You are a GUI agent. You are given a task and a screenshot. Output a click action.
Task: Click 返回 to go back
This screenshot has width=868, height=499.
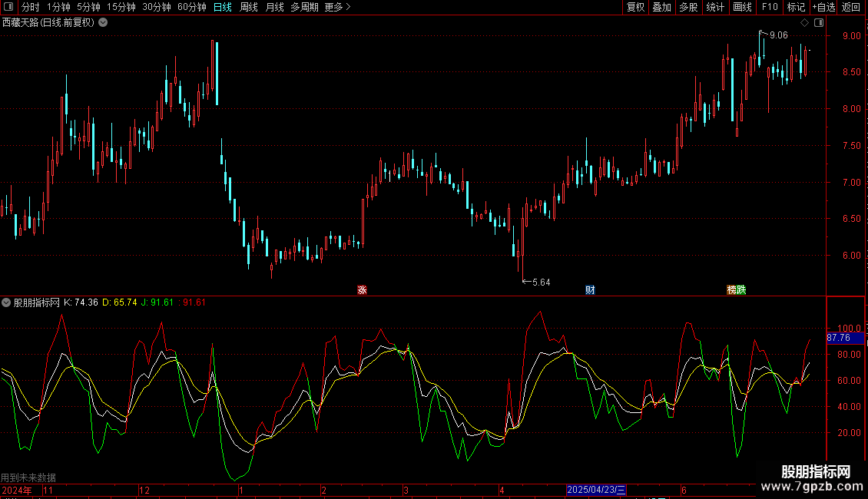tap(851, 7)
